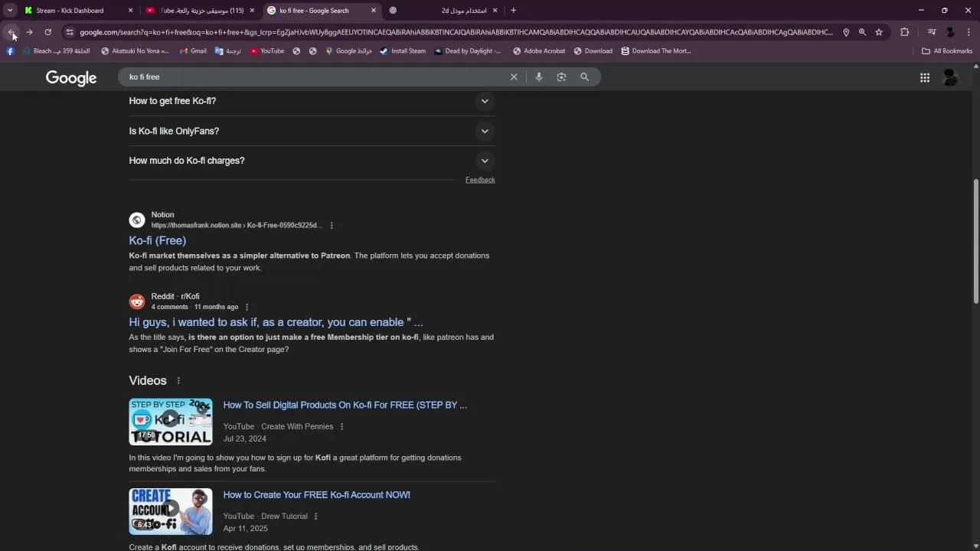Start voice search with the microphone icon
Image resolution: width=980 pixels, height=551 pixels.
pos(539,77)
